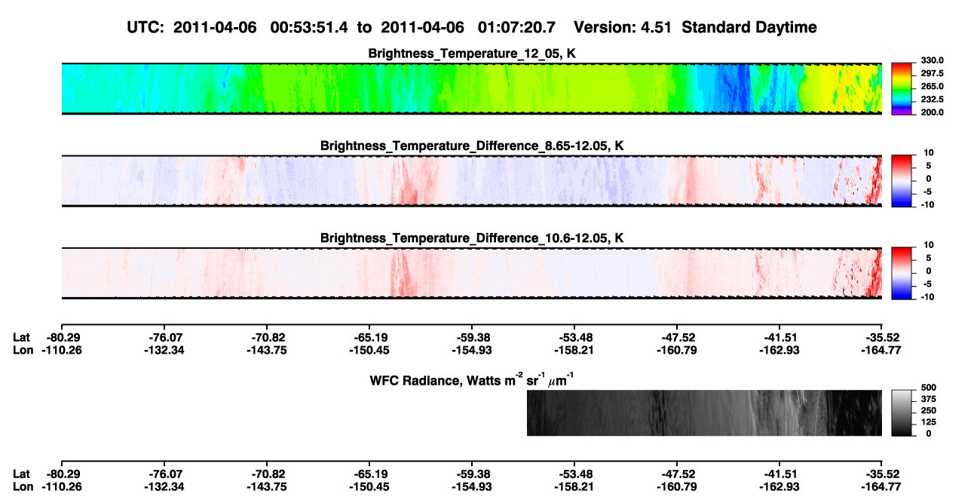The image size is (980, 503).
Task: Click 'Version: 4.51' in the header
Action: point(622,28)
